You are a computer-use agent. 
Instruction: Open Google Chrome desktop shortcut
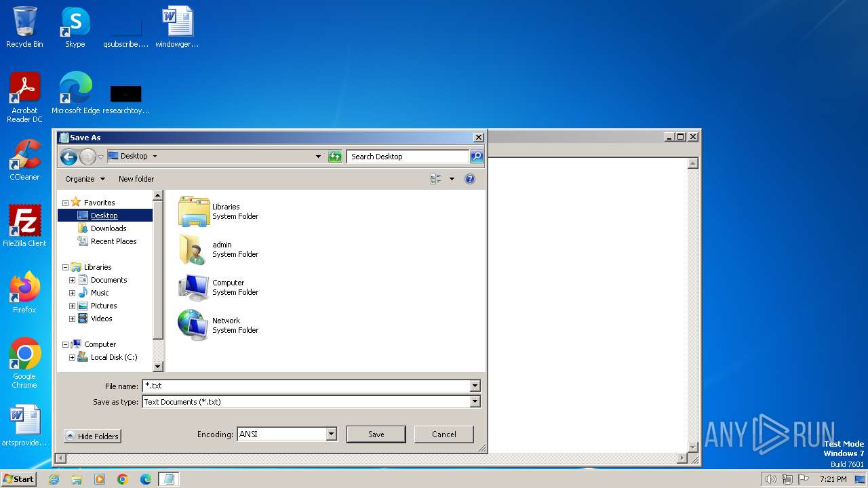[x=24, y=363]
